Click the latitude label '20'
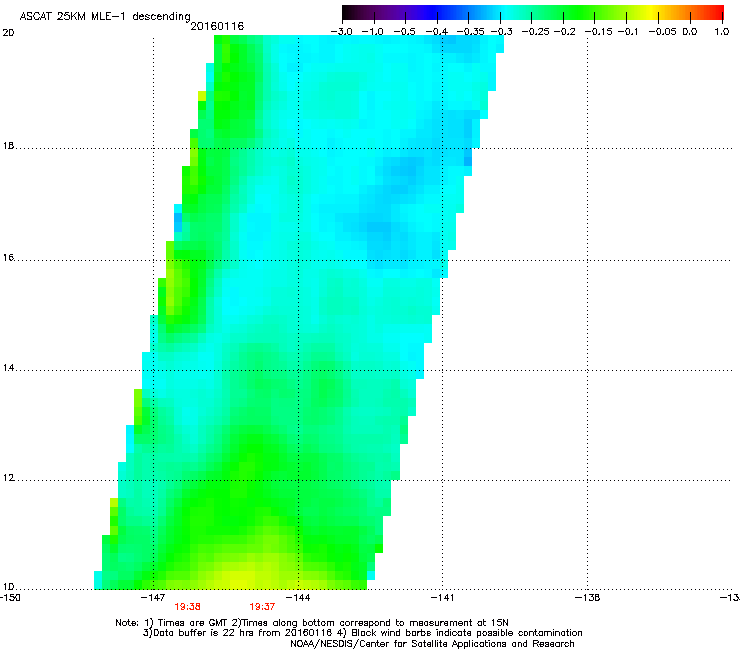Screen dimensions: 740x650 pyautogui.click(x=8, y=33)
